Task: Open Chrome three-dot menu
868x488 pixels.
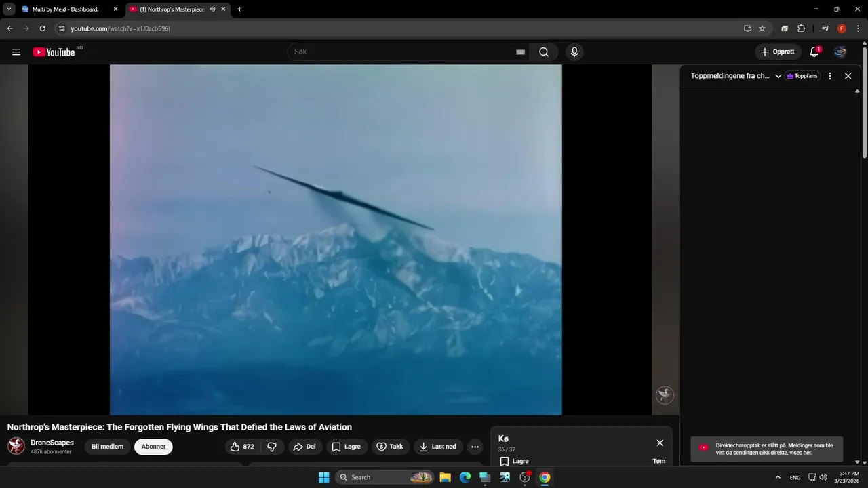Action: tap(858, 28)
